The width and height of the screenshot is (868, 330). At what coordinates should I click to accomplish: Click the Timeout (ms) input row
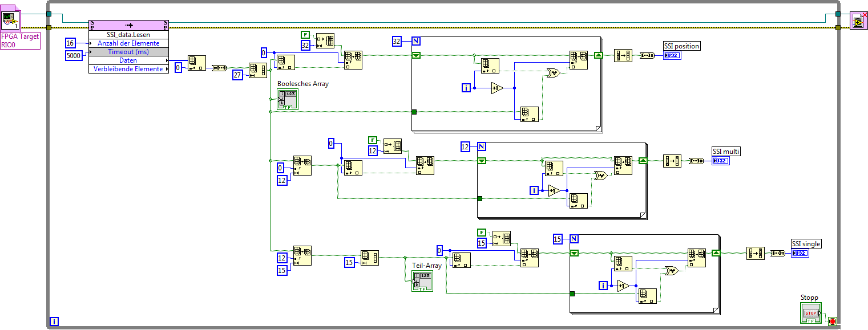coord(128,52)
